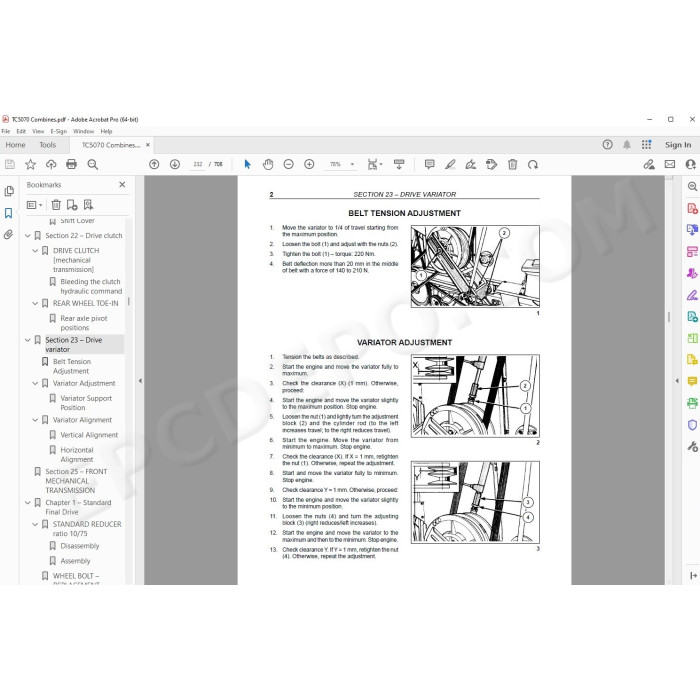The width and height of the screenshot is (700, 700).
Task: Open the Help menu
Action: (x=106, y=131)
